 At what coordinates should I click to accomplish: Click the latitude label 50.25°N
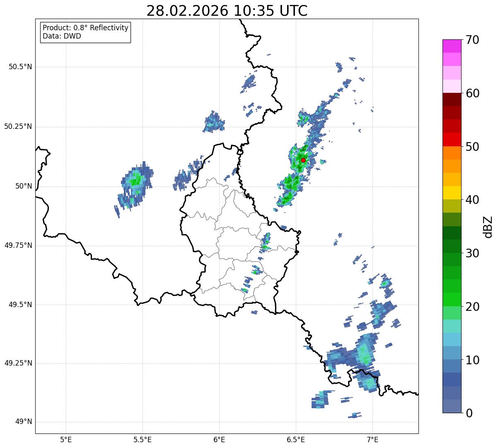(x=18, y=126)
